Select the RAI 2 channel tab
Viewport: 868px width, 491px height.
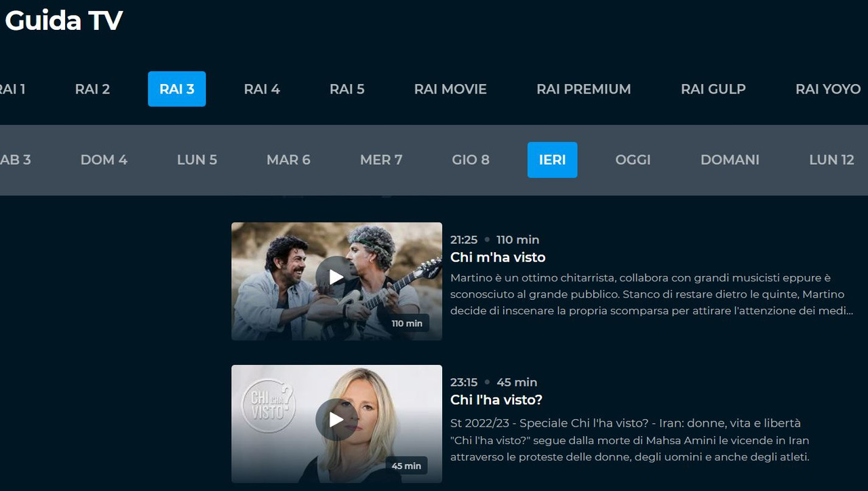click(92, 89)
